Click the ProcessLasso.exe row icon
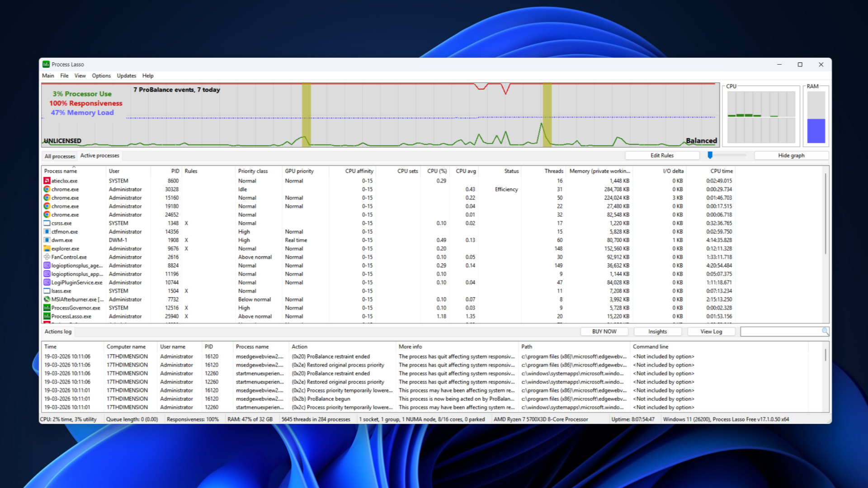 tap(47, 316)
